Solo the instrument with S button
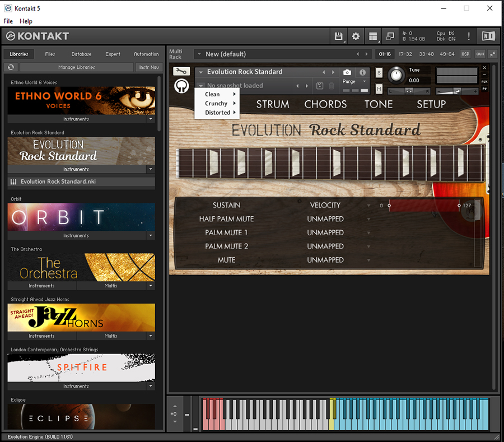 pyautogui.click(x=379, y=73)
